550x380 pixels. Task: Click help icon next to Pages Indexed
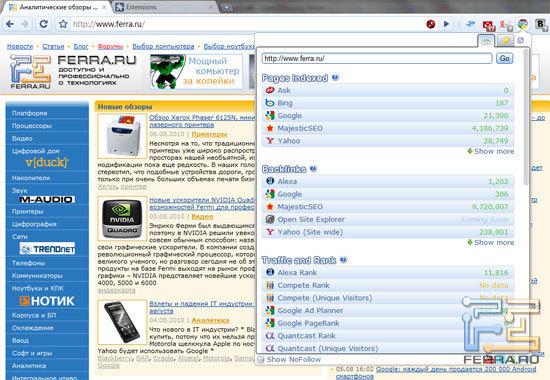click(335, 78)
